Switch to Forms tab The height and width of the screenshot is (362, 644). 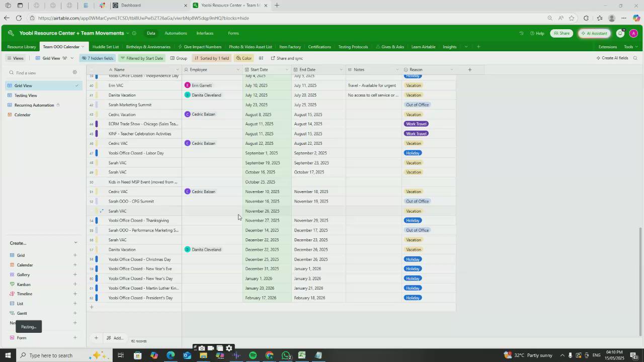coord(233,33)
